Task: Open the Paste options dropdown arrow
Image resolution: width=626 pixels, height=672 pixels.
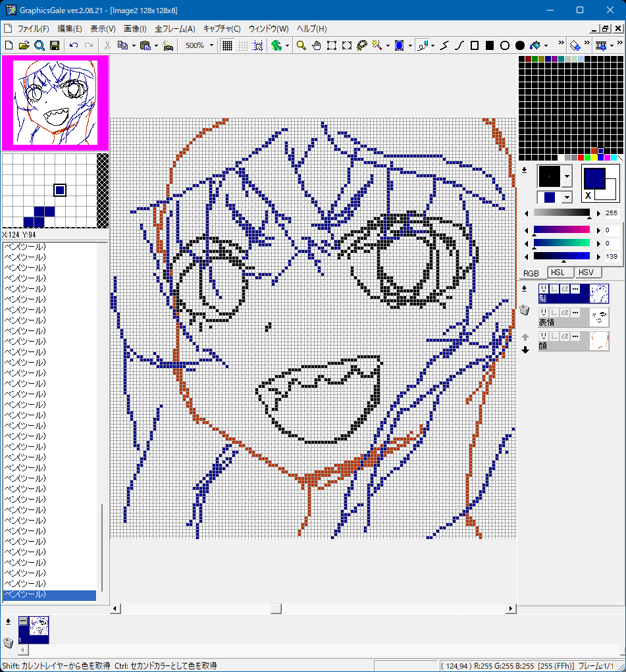Action: (x=156, y=45)
